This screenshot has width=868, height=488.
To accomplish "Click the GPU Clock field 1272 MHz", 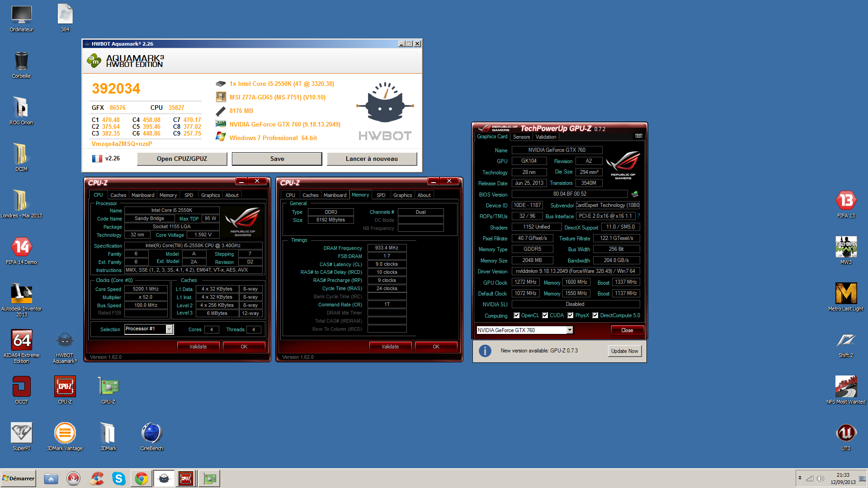I will coord(525,282).
